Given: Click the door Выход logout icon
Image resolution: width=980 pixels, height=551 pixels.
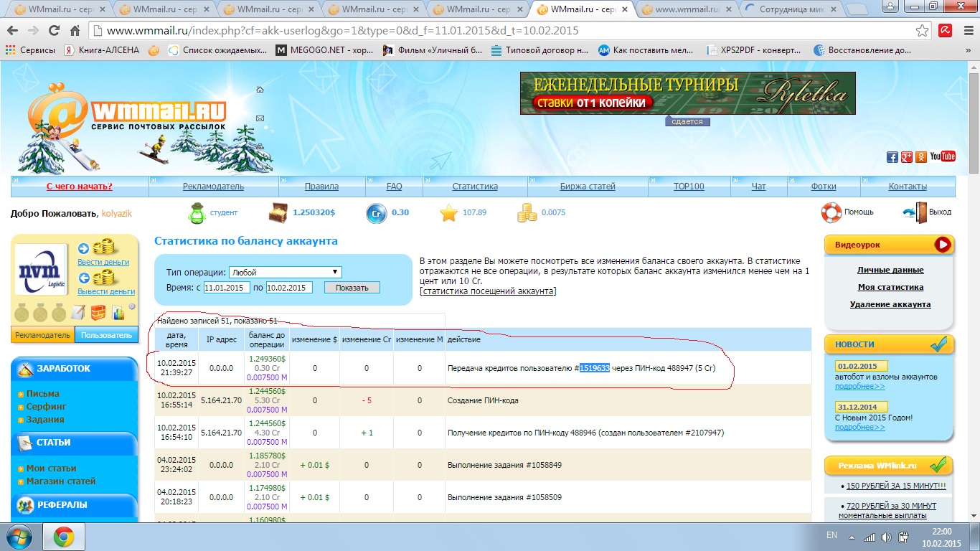Looking at the screenshot, I should [x=915, y=212].
